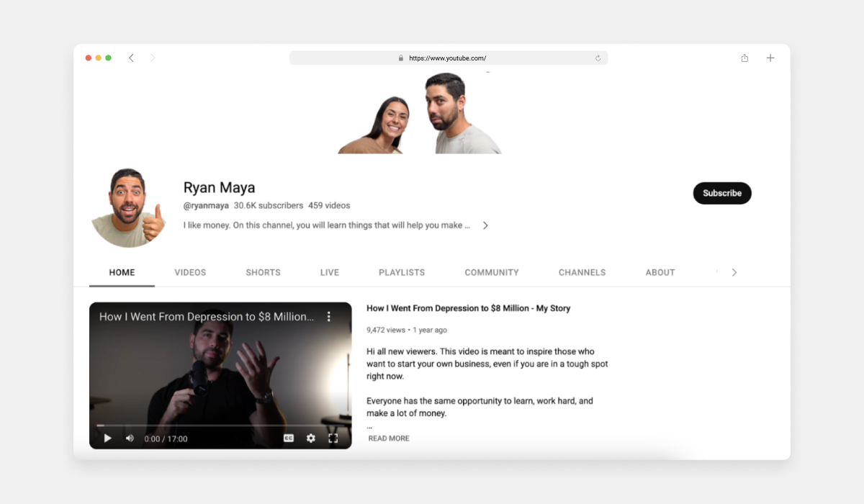Click the browser back arrow

point(131,58)
